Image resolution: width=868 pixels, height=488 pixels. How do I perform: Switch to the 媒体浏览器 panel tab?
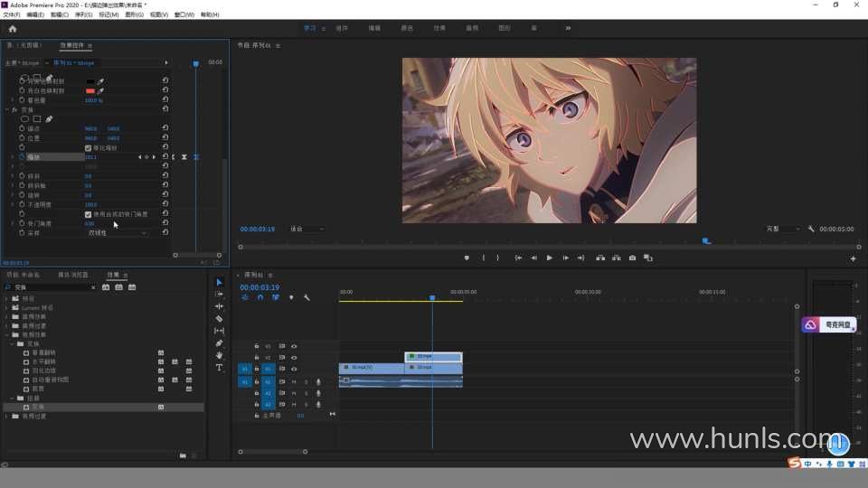coord(73,275)
